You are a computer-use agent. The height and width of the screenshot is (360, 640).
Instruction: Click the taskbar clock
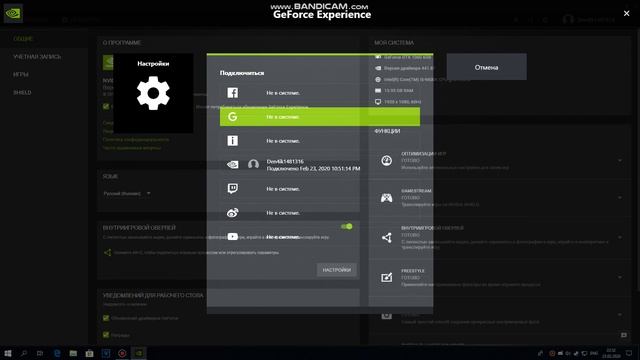coord(611,353)
